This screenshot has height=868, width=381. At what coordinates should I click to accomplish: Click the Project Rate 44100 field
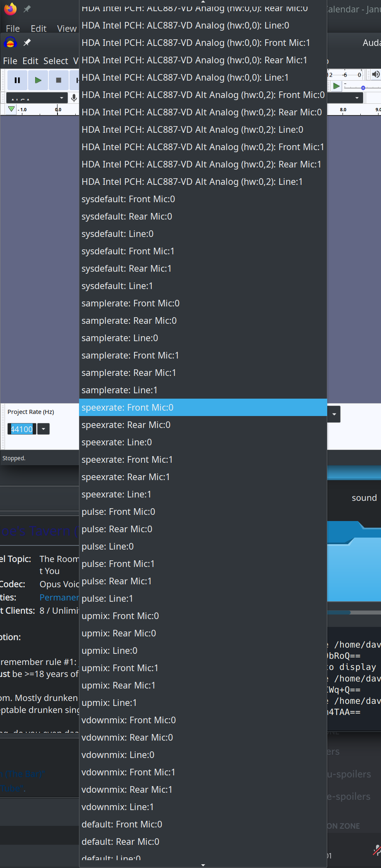pyautogui.click(x=22, y=429)
